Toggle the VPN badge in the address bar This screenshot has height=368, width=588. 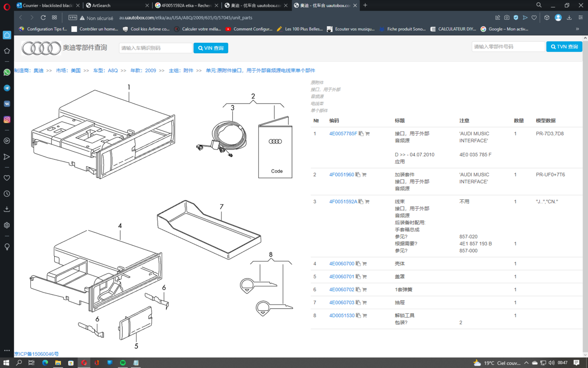pyautogui.click(x=73, y=17)
